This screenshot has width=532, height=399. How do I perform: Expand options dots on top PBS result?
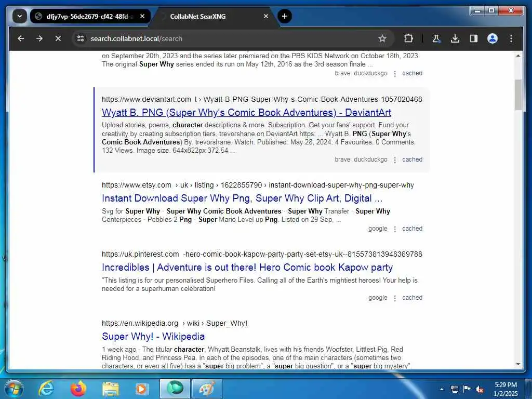point(395,74)
